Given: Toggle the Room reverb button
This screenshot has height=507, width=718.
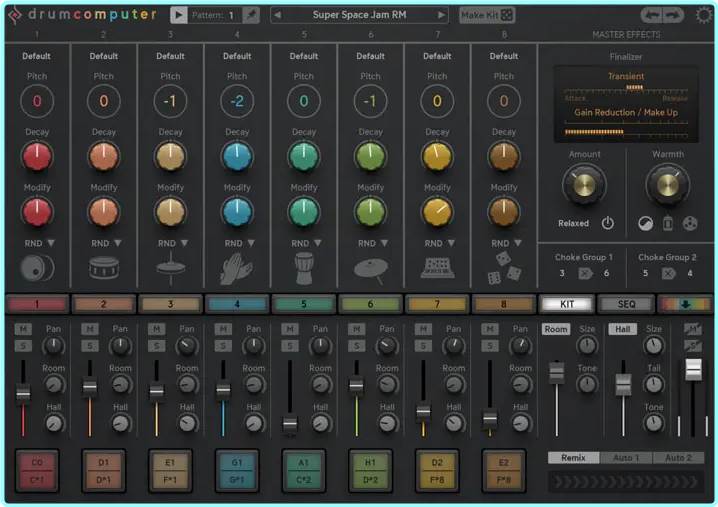Looking at the screenshot, I should click(556, 329).
